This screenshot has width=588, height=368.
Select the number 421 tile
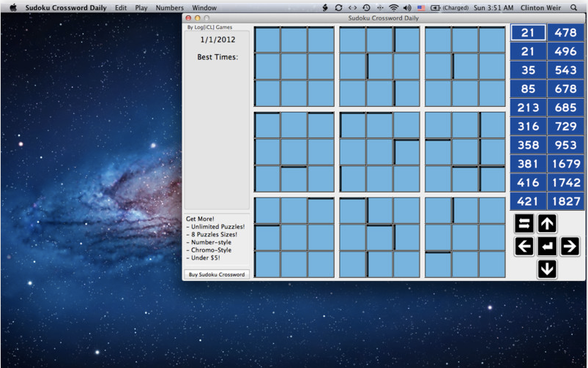[528, 201]
